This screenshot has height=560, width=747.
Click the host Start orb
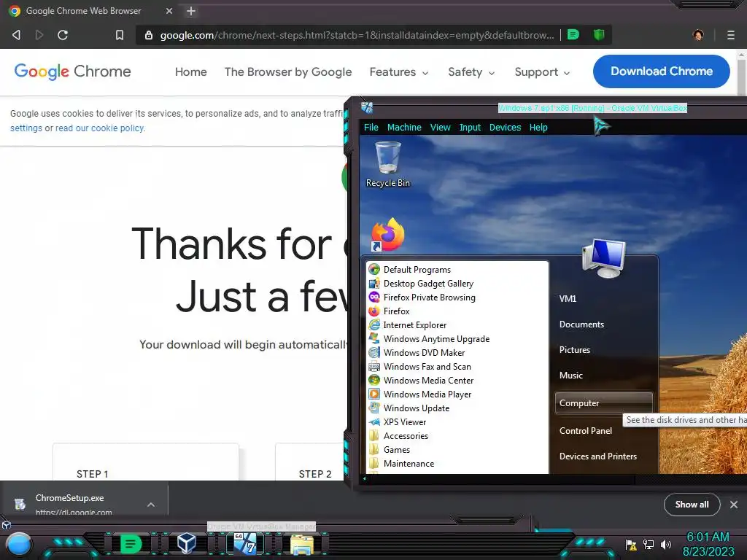(18, 544)
